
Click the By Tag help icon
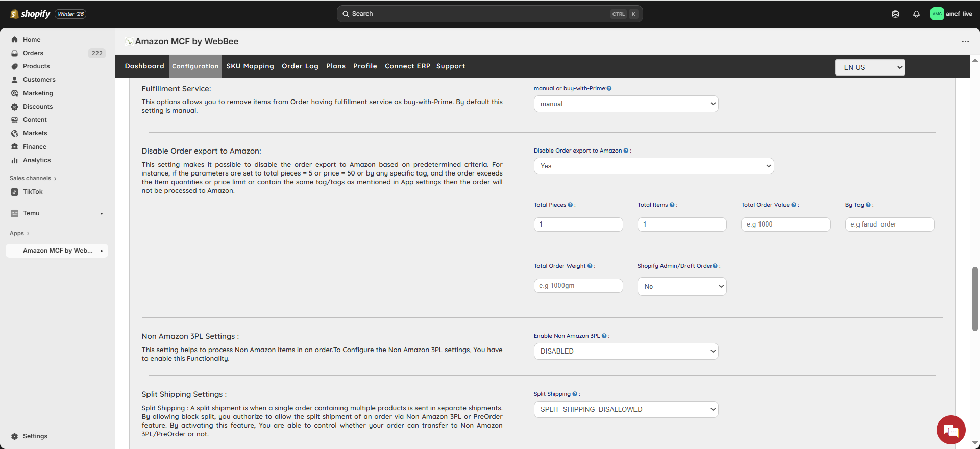coord(868,205)
